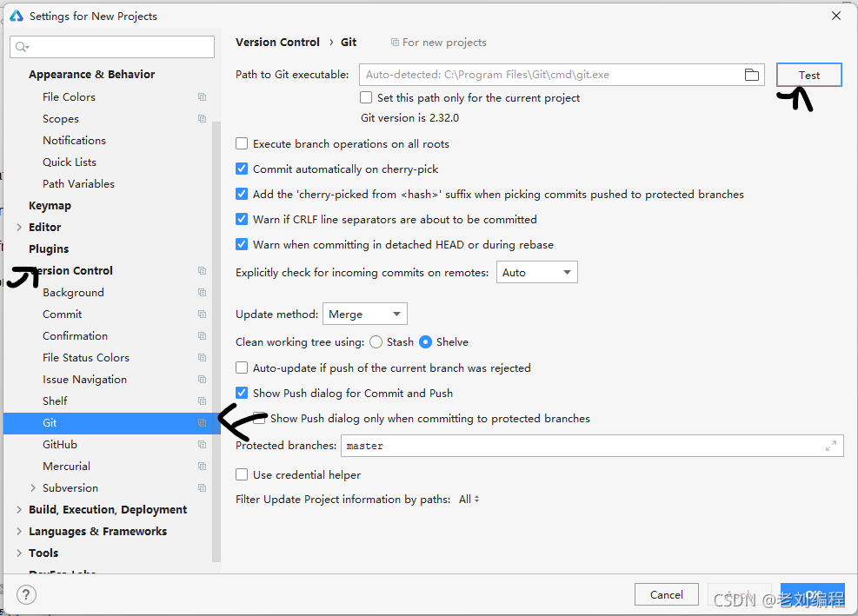Viewport: 858px width, 616px height.
Task: Click the project-level icon beside File Colors
Action: tap(202, 96)
